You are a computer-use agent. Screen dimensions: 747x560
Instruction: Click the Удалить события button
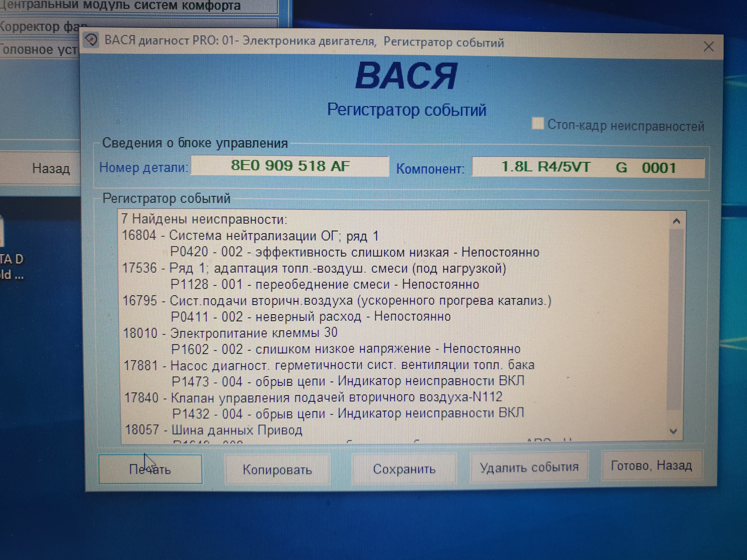tap(529, 467)
